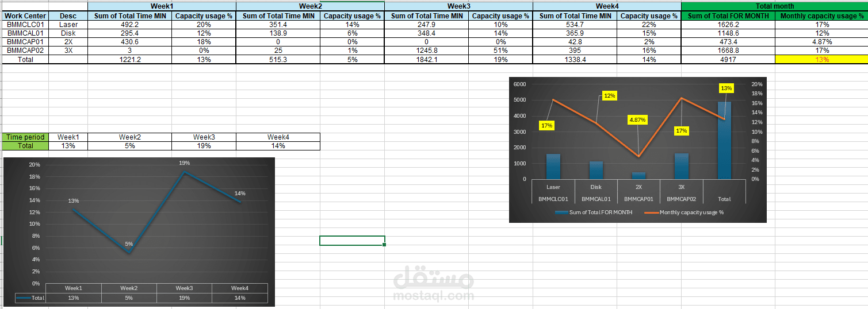Select the green Total cell under Time period
The image size is (868, 309).
tap(25, 146)
